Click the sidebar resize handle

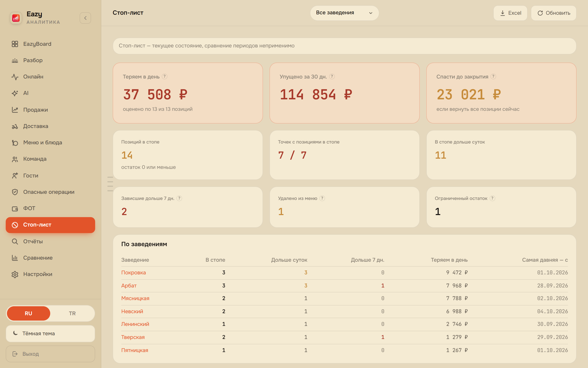pyautogui.click(x=110, y=184)
